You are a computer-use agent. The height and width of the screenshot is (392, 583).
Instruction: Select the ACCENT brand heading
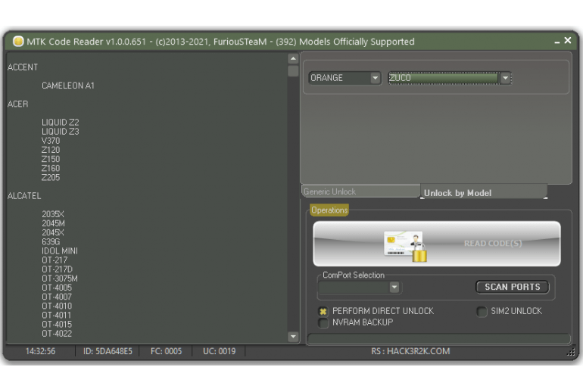click(x=23, y=67)
